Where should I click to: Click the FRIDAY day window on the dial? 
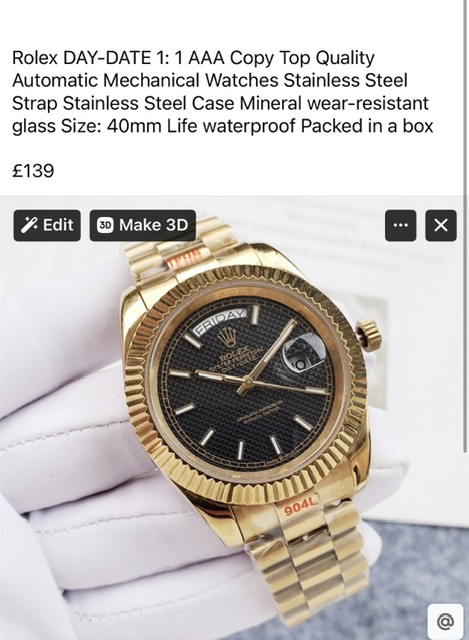click(220, 322)
